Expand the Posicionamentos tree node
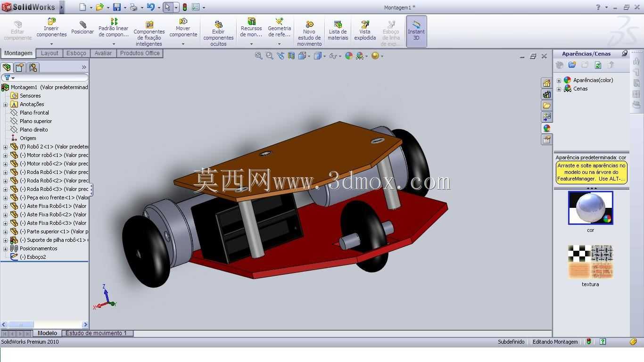This screenshot has width=644, height=362. (x=6, y=248)
